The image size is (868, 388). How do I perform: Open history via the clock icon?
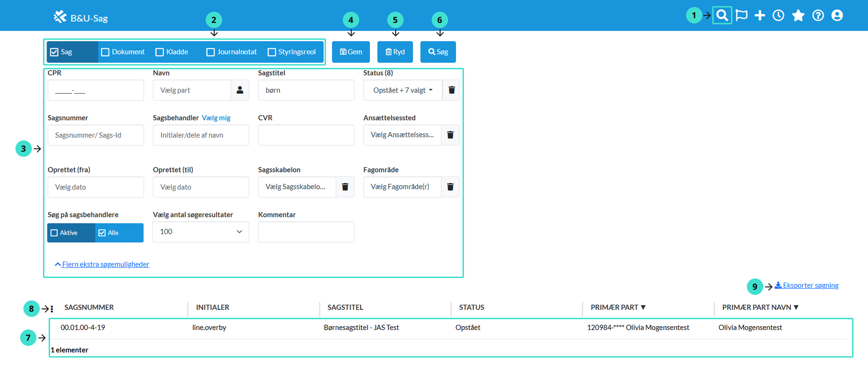tap(778, 15)
